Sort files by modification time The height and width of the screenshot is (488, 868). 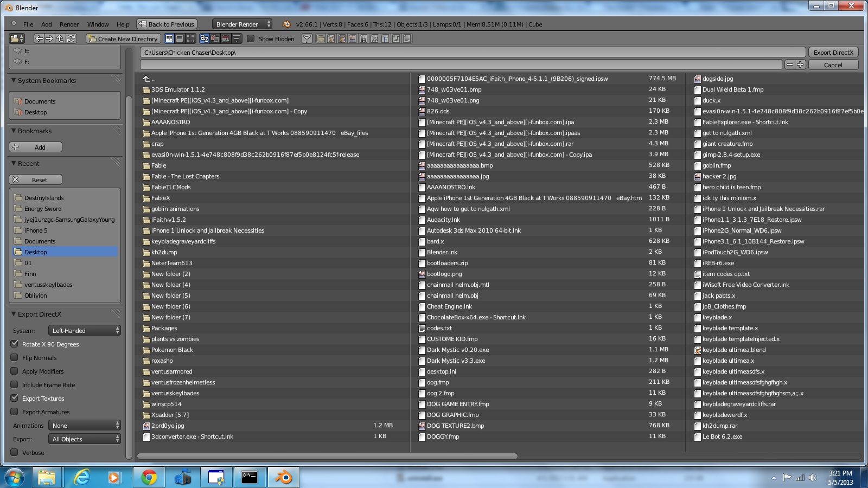coord(226,38)
